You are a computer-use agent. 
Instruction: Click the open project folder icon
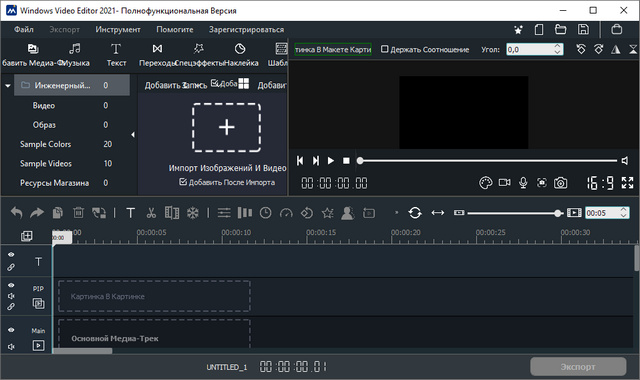[560, 29]
